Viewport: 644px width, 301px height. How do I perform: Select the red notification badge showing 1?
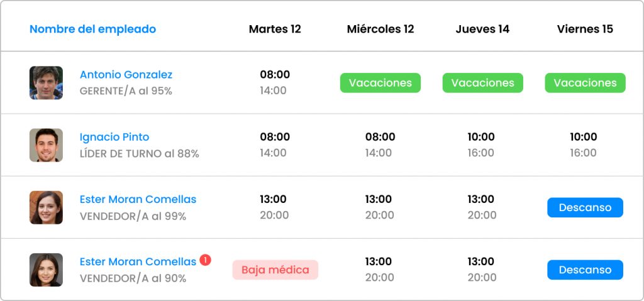[206, 260]
